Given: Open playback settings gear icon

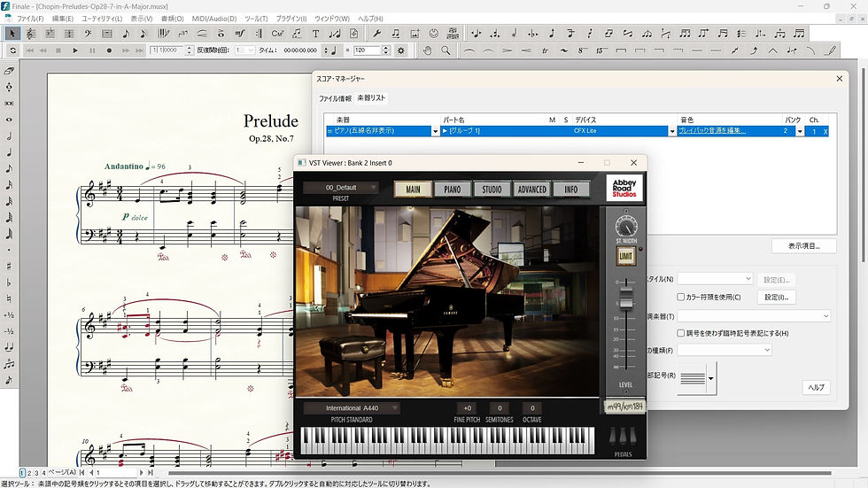Looking at the screenshot, I should 401,50.
